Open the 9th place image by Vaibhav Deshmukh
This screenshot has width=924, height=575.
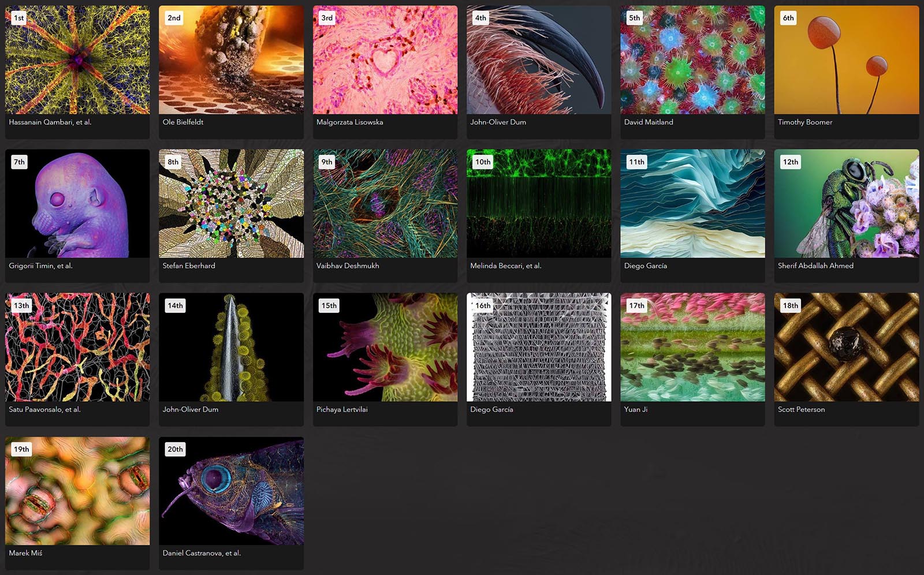(385, 204)
